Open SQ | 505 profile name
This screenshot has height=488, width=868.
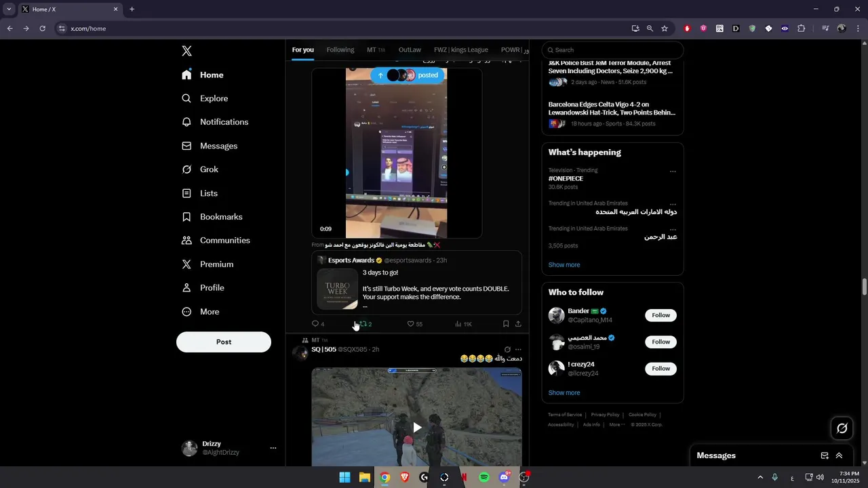323,350
